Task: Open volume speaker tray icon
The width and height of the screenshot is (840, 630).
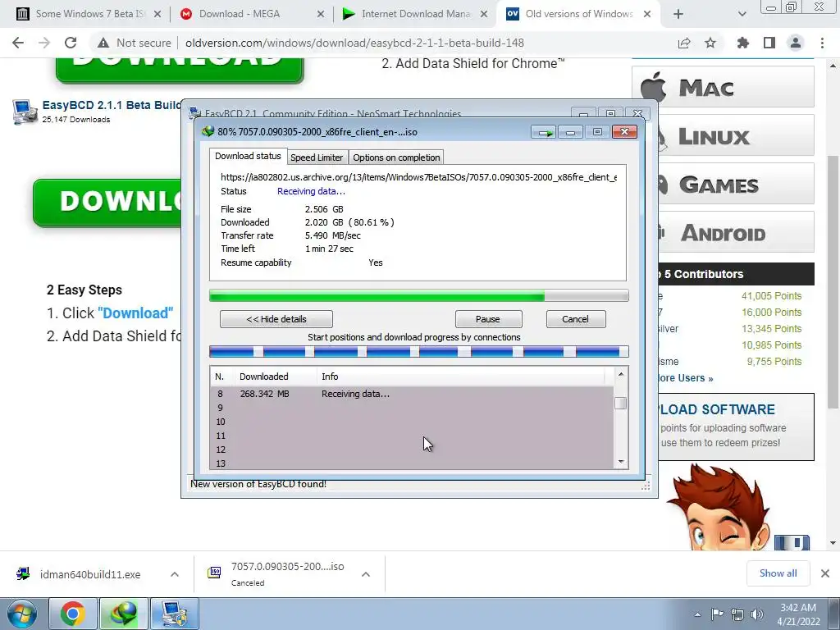Action: pos(757,614)
